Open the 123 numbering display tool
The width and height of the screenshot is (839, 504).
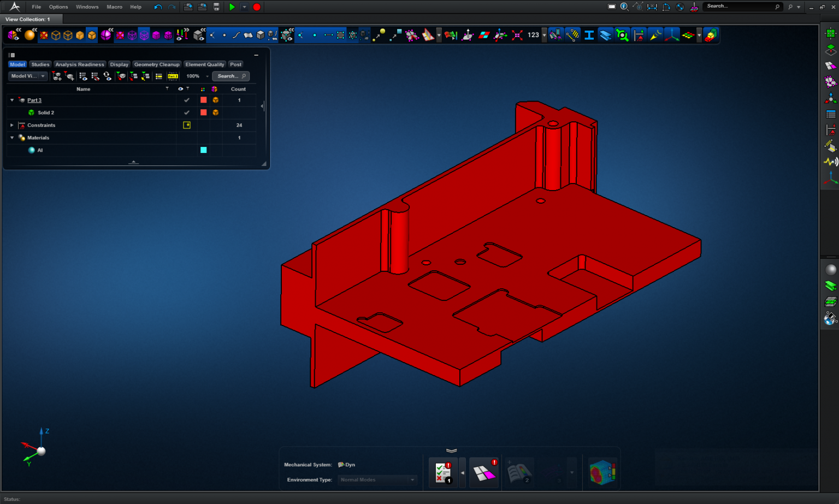(x=533, y=34)
